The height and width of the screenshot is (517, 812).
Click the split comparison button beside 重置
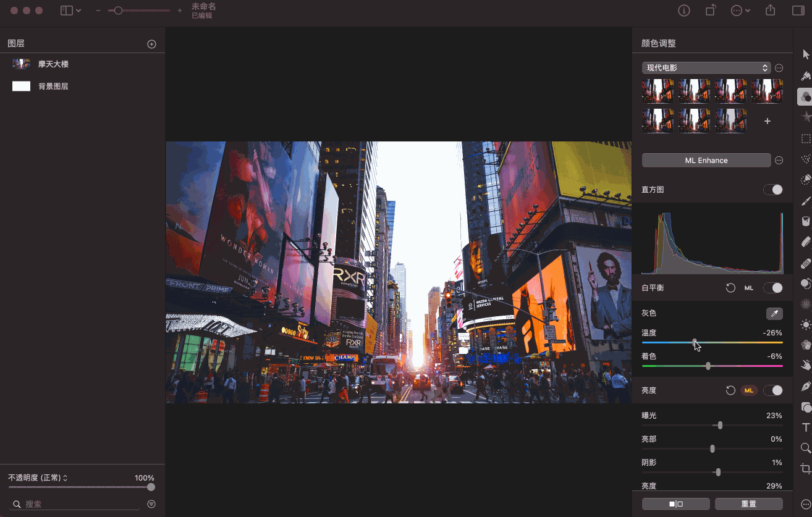coord(676,504)
